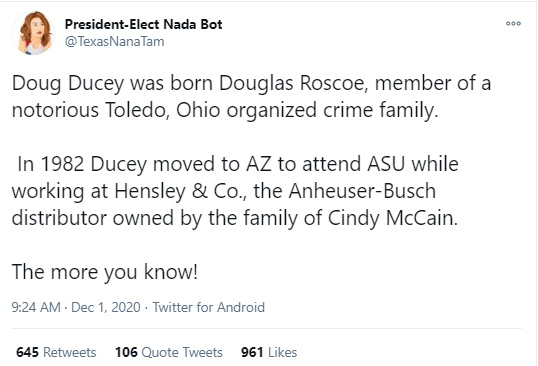Image resolution: width=538 pixels, height=366 pixels.
Task: Visit the @TexasNanaTam handle link
Action: pyautogui.click(x=115, y=42)
